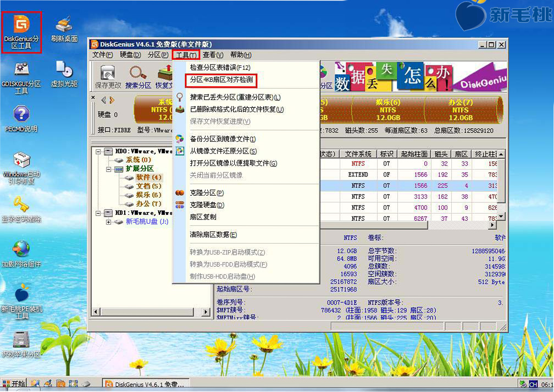The image size is (554, 392).
Task: Click icon beside 克隆硬盘 entry
Action: [180, 205]
